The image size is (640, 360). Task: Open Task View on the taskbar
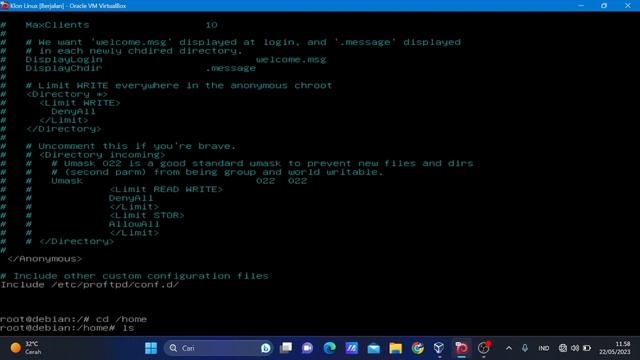tap(286, 348)
